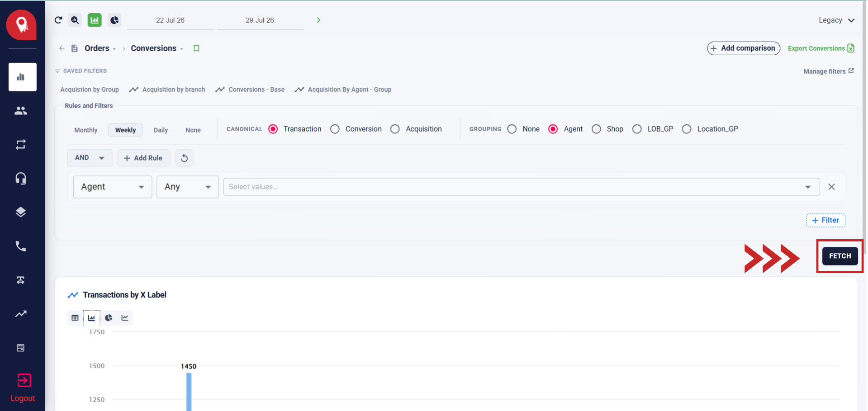
Task: Open the repeat arrows sidebar icon
Action: click(x=21, y=145)
